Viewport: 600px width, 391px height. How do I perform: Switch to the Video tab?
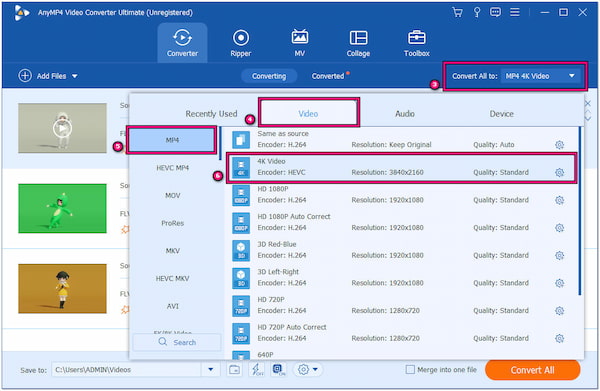(x=308, y=114)
